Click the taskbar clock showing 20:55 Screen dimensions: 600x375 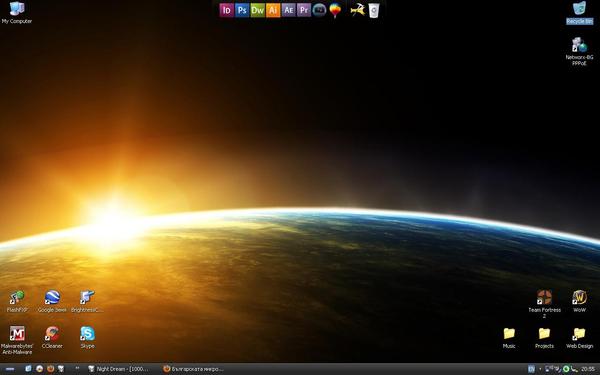point(588,369)
